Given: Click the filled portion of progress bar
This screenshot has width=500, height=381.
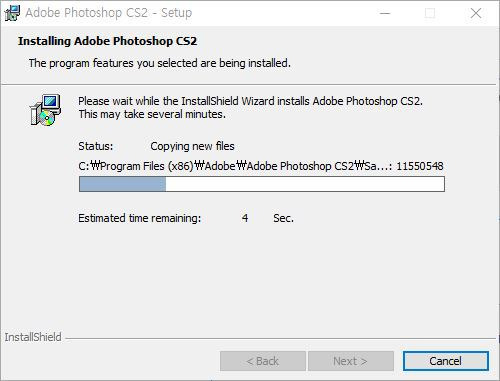Looking at the screenshot, I should click(x=123, y=184).
